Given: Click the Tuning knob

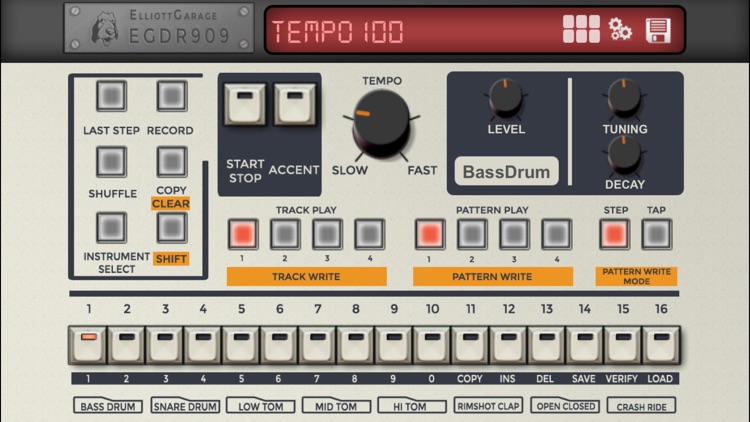Looking at the screenshot, I should tap(624, 98).
